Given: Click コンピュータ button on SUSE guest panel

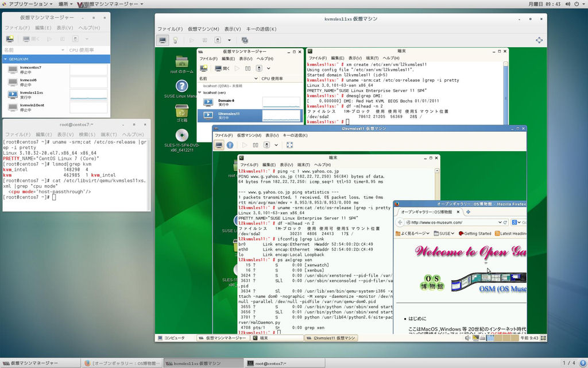Looking at the screenshot, I should coord(172,338).
